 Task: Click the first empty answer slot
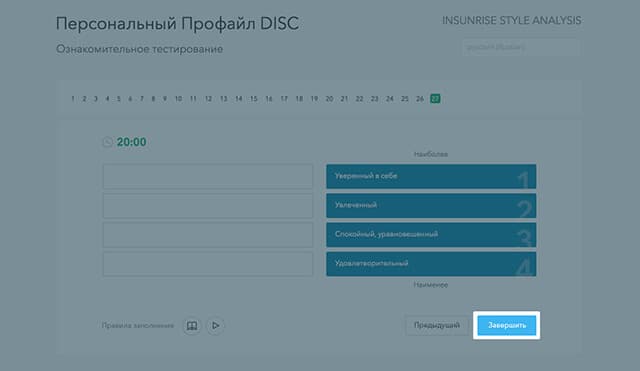208,176
